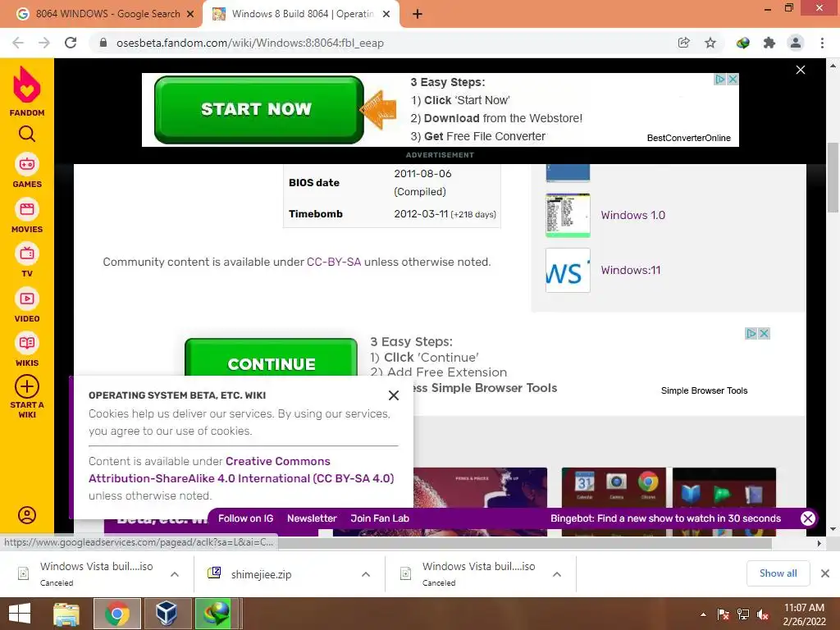Click the muted volume tray icon
The image size is (840, 630).
[x=763, y=614]
